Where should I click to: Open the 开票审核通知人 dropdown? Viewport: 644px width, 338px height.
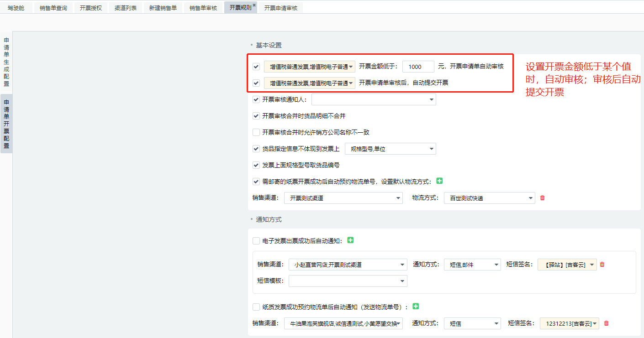coord(373,99)
